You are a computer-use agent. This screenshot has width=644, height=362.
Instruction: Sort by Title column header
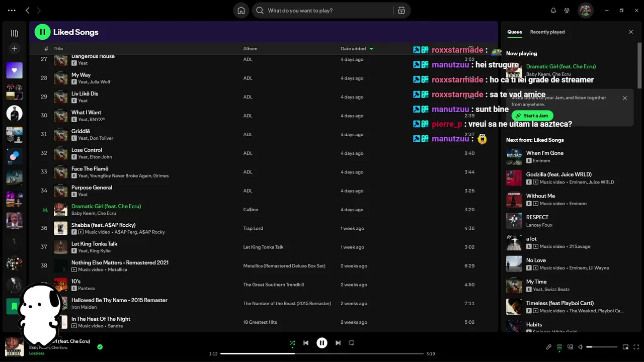pyautogui.click(x=58, y=49)
